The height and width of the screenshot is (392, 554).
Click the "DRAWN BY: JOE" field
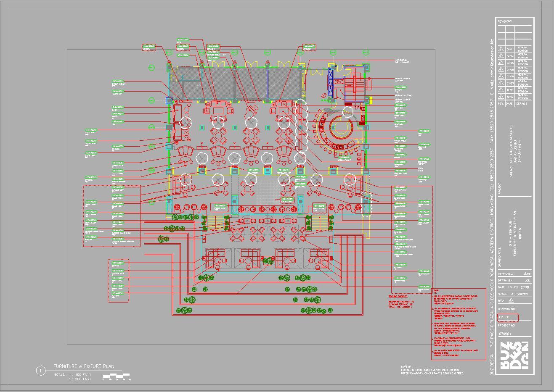[515, 280]
